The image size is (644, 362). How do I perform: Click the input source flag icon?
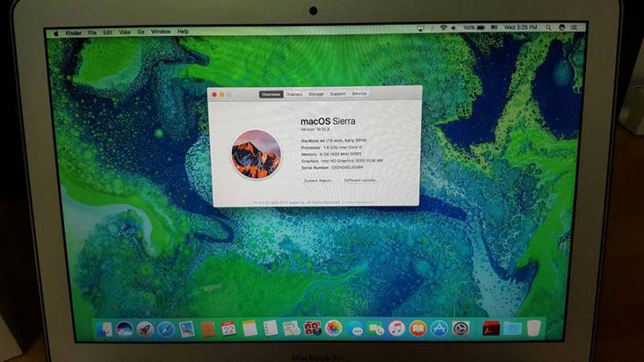494,27
